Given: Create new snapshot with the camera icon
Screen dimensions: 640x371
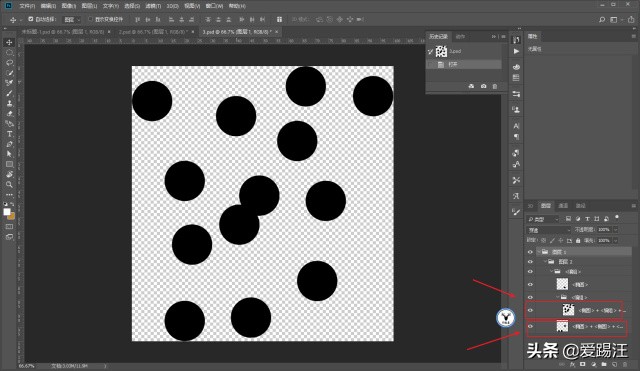Looking at the screenshot, I should tap(484, 86).
